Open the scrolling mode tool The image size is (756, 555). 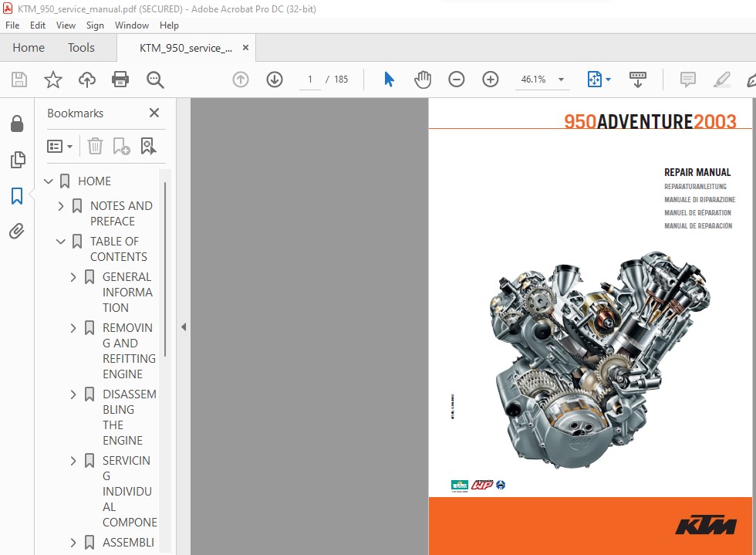coord(638,80)
